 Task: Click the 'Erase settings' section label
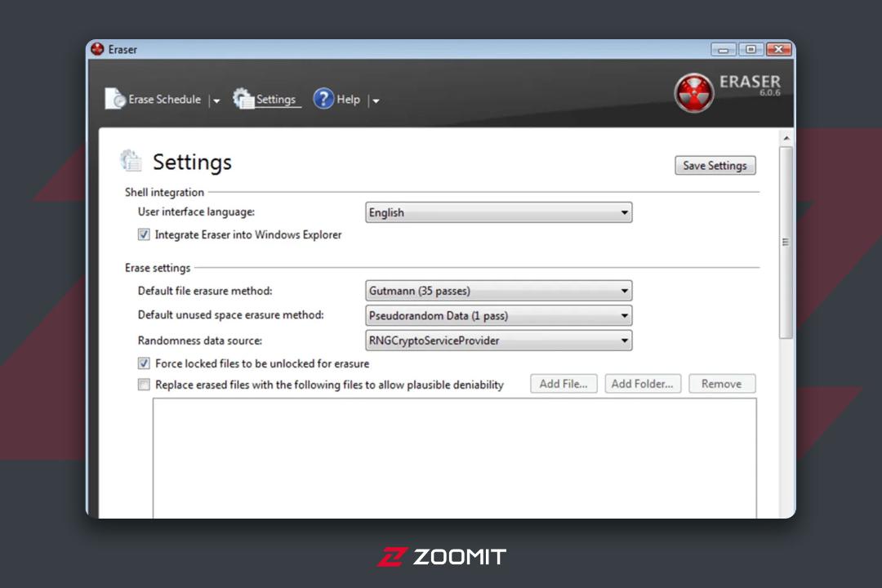coord(158,268)
